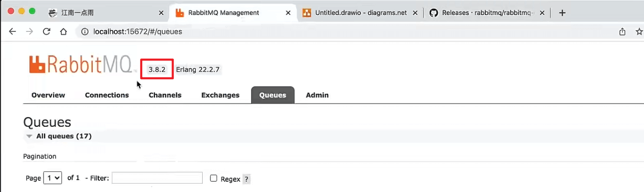Close the RabbitMQ Management browser tab
The image size is (644, 192).
[x=288, y=13]
